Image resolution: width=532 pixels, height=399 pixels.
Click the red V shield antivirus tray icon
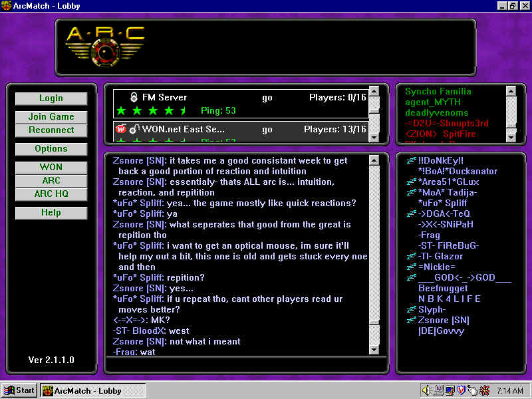coord(461,390)
